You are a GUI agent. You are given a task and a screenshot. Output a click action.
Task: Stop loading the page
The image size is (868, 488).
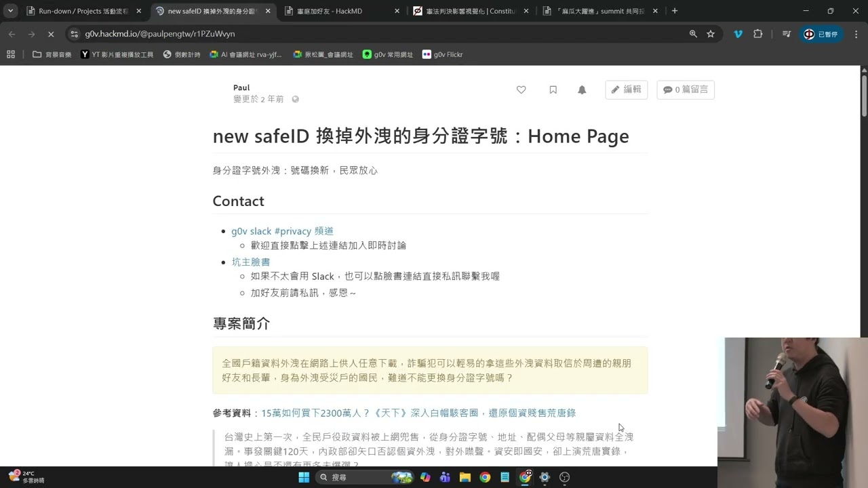(50, 34)
